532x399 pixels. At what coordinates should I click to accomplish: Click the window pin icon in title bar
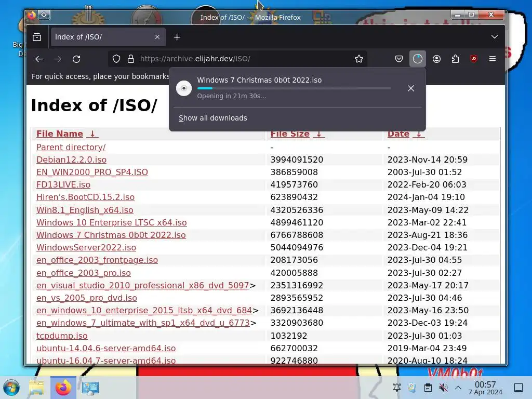[44, 15]
